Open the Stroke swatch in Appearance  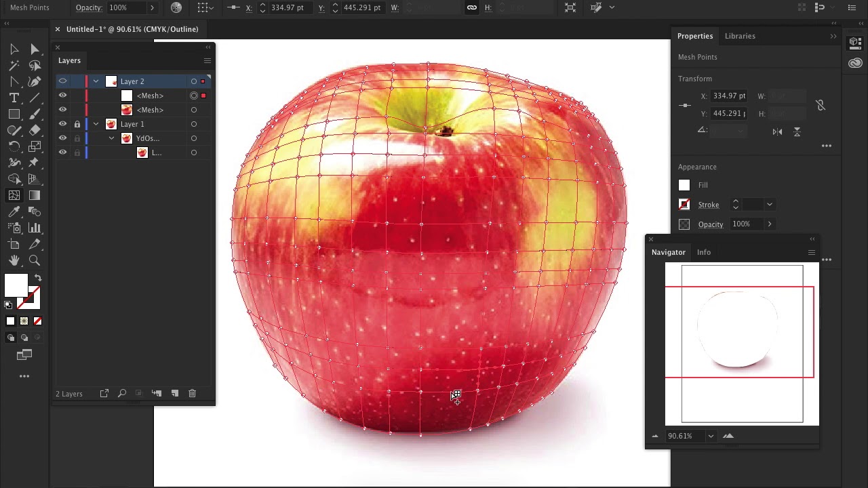tap(684, 205)
